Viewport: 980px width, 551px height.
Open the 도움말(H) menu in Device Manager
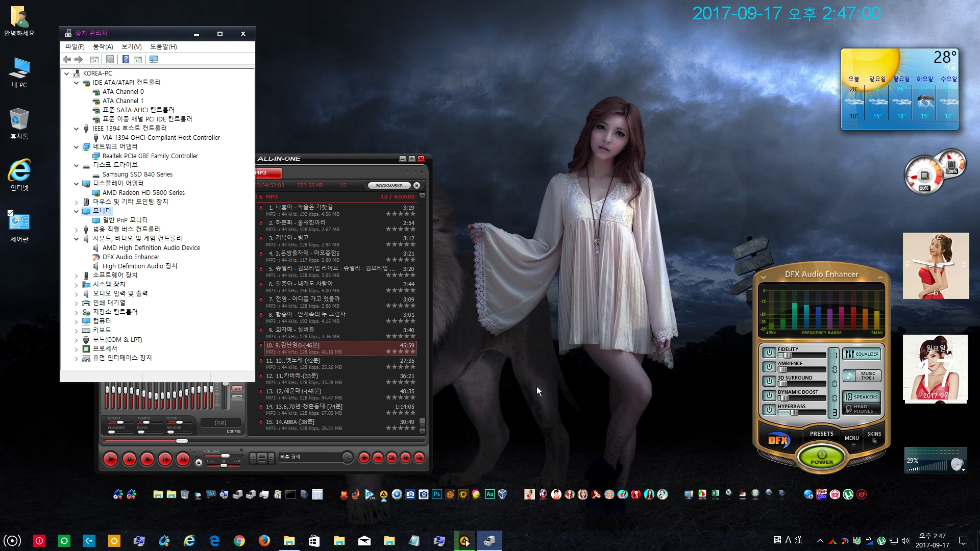[x=163, y=46]
